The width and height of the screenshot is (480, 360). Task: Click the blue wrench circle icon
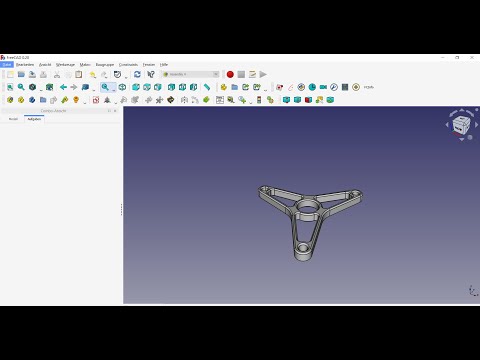[x=334, y=87]
